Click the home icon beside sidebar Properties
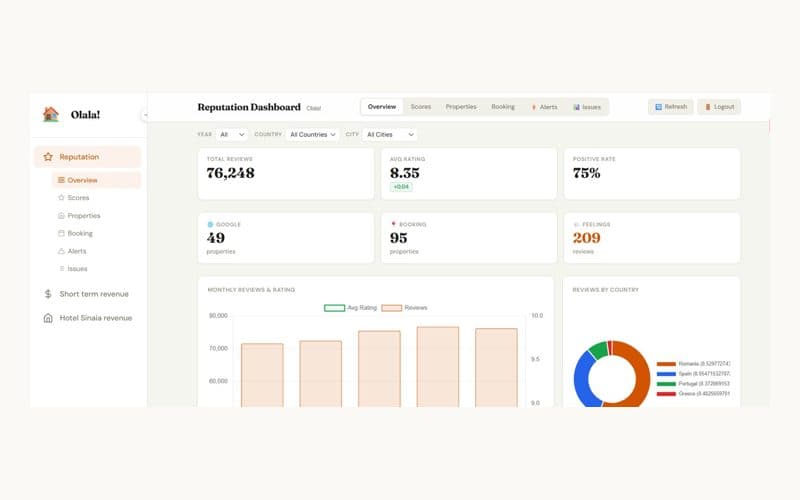800x500 pixels. [x=61, y=216]
